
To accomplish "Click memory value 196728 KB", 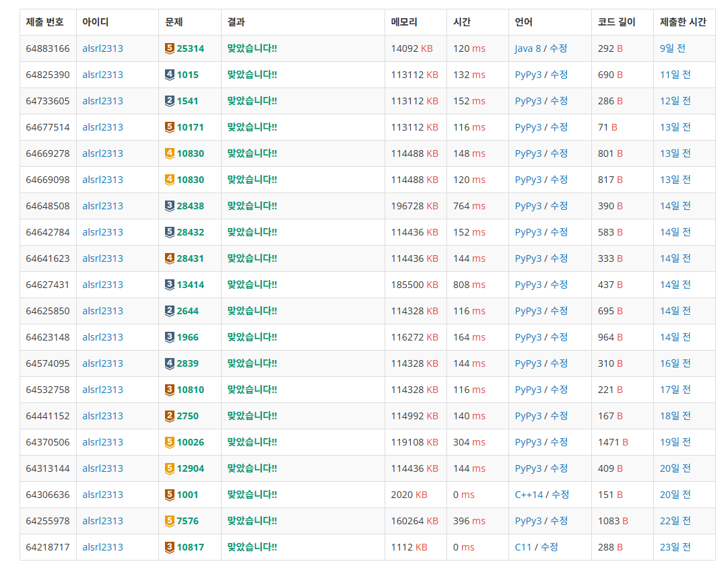I will (x=415, y=206).
